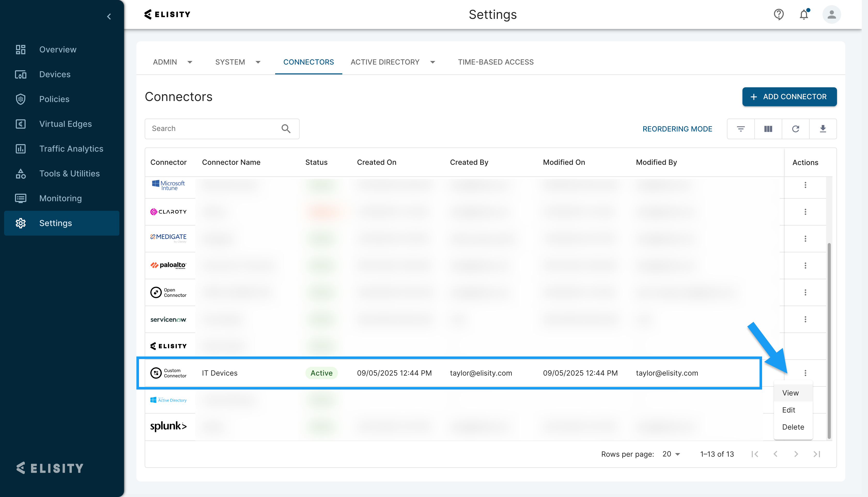Click the Created By column header
The height and width of the screenshot is (497, 868).
tap(469, 162)
